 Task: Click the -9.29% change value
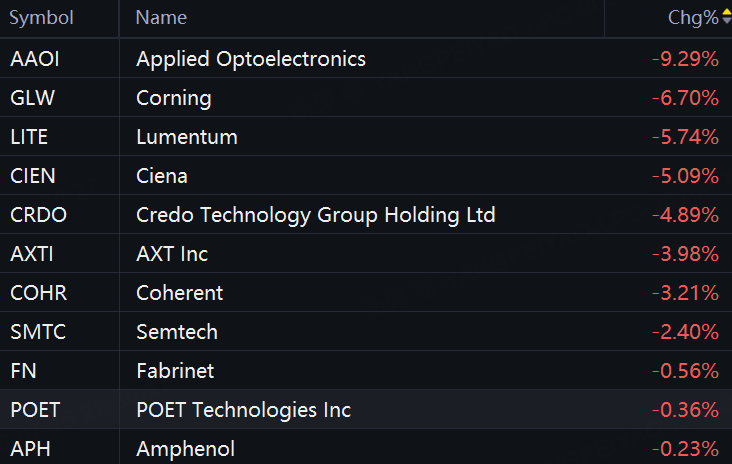click(x=685, y=59)
